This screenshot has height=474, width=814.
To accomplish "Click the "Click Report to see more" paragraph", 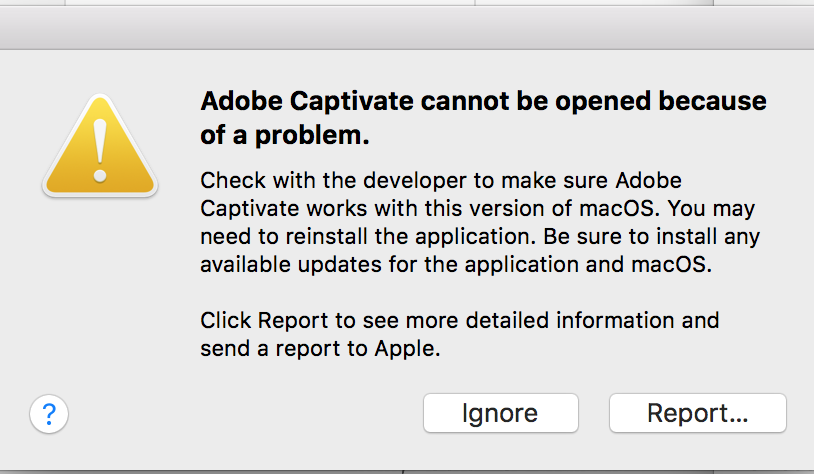I will pyautogui.click(x=459, y=335).
